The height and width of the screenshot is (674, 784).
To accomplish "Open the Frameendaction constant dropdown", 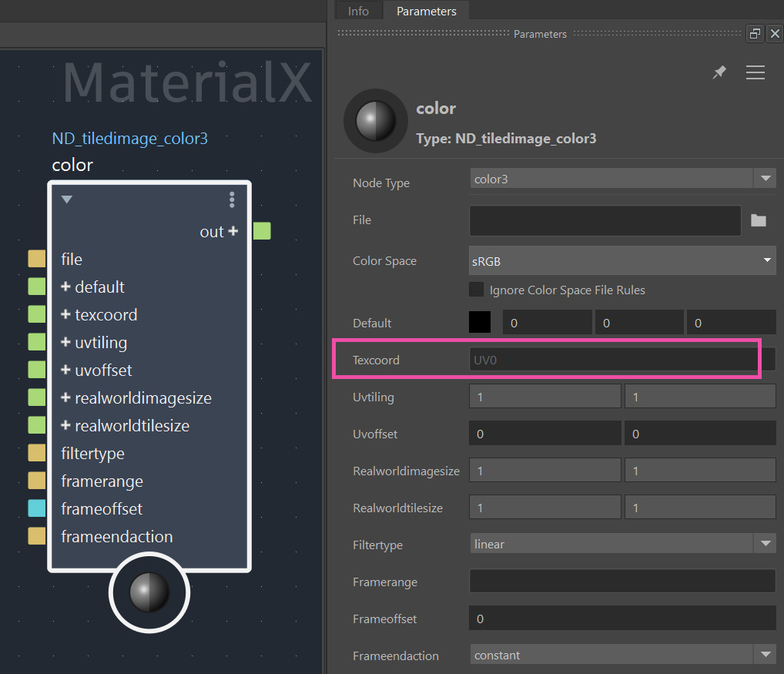I will pos(622,655).
